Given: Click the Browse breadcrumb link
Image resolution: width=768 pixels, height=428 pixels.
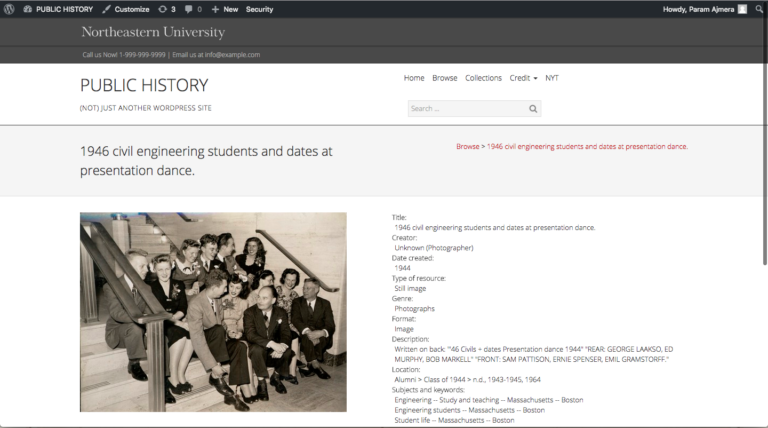Looking at the screenshot, I should [467, 147].
